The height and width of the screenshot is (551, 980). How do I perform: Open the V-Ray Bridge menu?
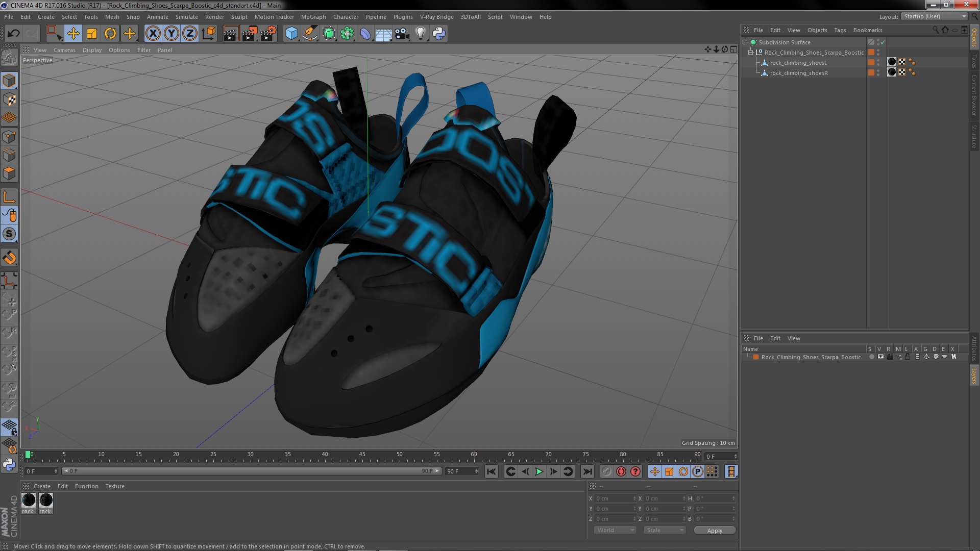436,17
